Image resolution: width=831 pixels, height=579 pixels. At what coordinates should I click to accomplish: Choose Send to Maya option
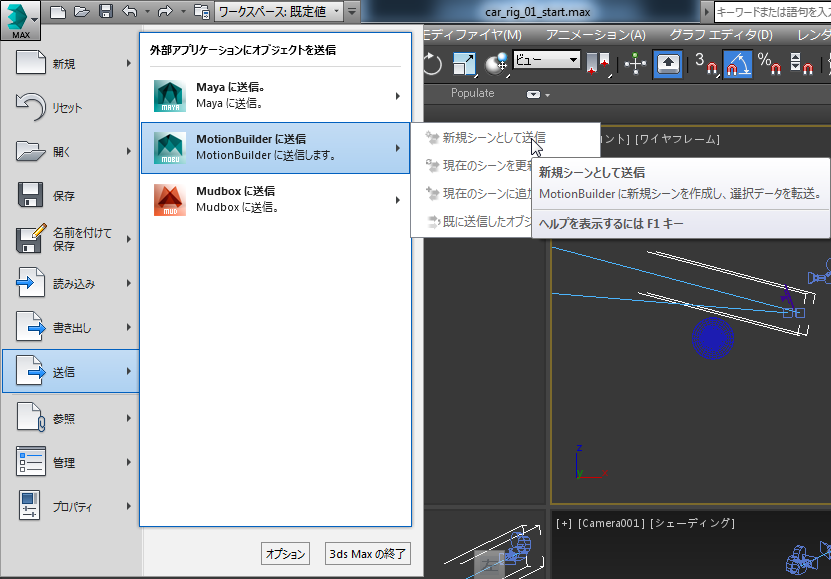(x=275, y=96)
